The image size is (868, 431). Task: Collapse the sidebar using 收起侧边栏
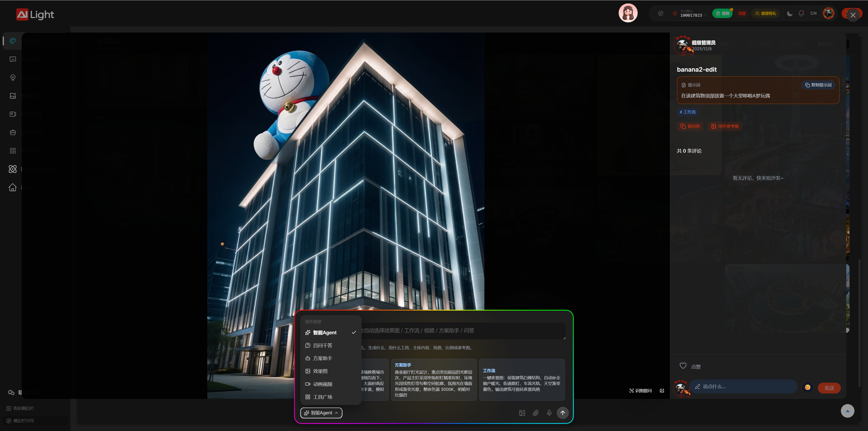click(x=20, y=408)
